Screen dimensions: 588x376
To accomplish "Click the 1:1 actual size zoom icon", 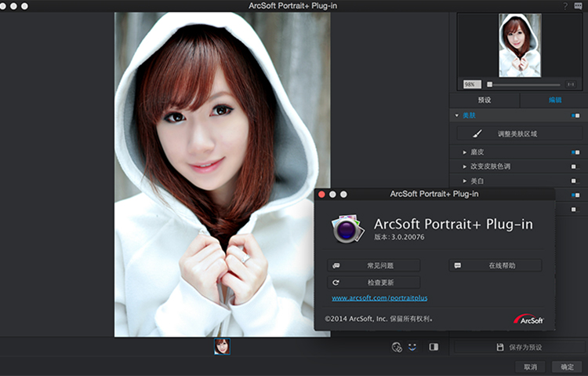I will pyautogui.click(x=571, y=84).
